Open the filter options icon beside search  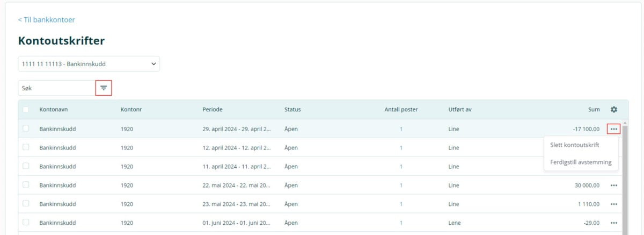[x=104, y=88]
